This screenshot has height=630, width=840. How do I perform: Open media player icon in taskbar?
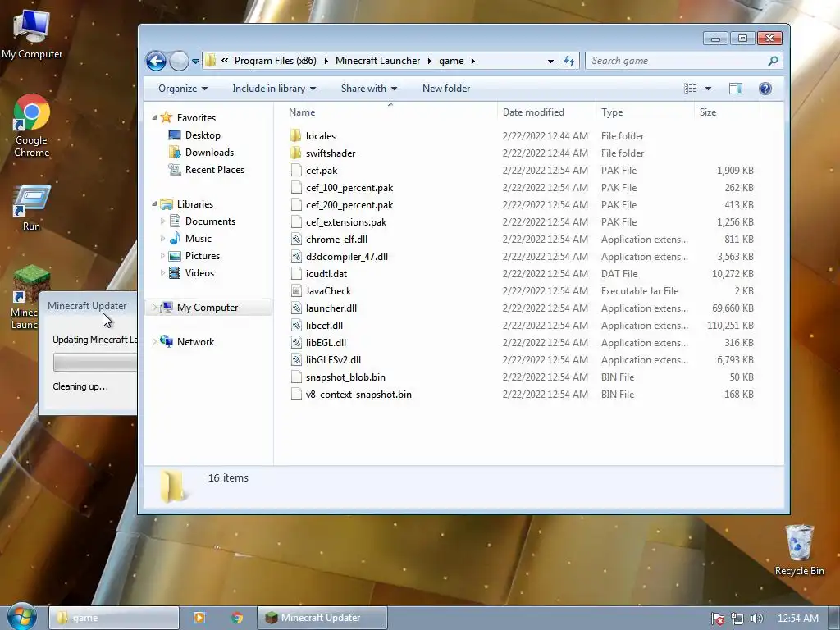[199, 618]
